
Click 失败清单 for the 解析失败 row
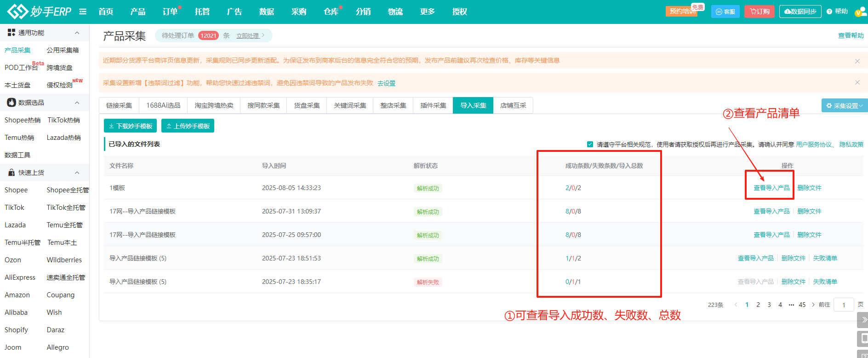click(825, 282)
